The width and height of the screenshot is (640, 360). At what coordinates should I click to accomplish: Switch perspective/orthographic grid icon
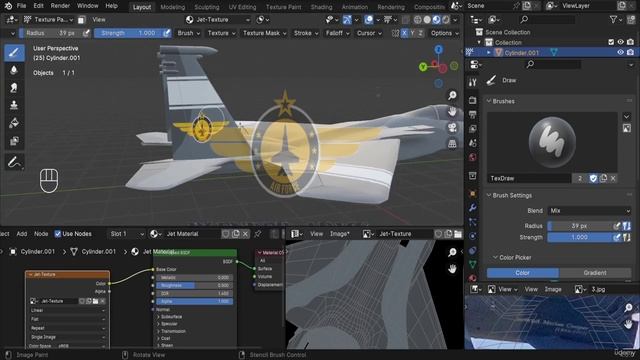[452, 144]
